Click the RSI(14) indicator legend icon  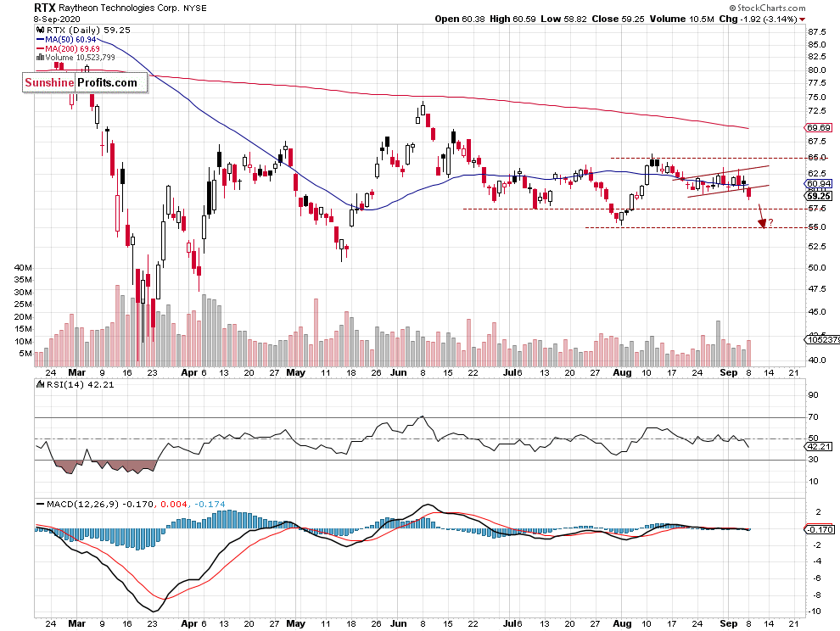point(40,384)
